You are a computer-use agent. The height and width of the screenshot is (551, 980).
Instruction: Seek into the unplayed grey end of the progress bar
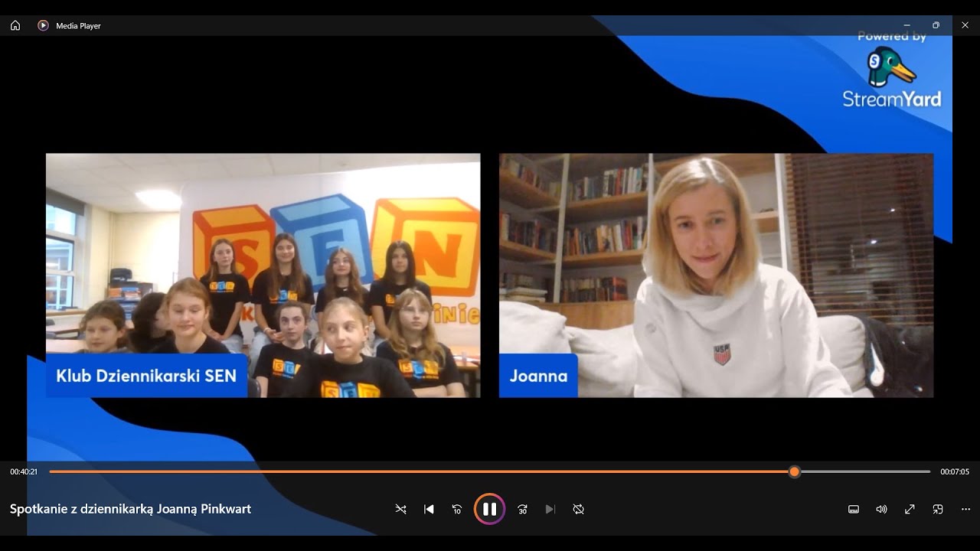pos(865,471)
